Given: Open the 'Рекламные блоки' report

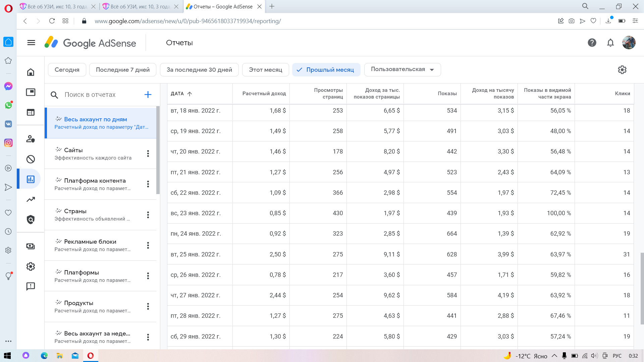Looking at the screenshot, I should [x=90, y=242].
